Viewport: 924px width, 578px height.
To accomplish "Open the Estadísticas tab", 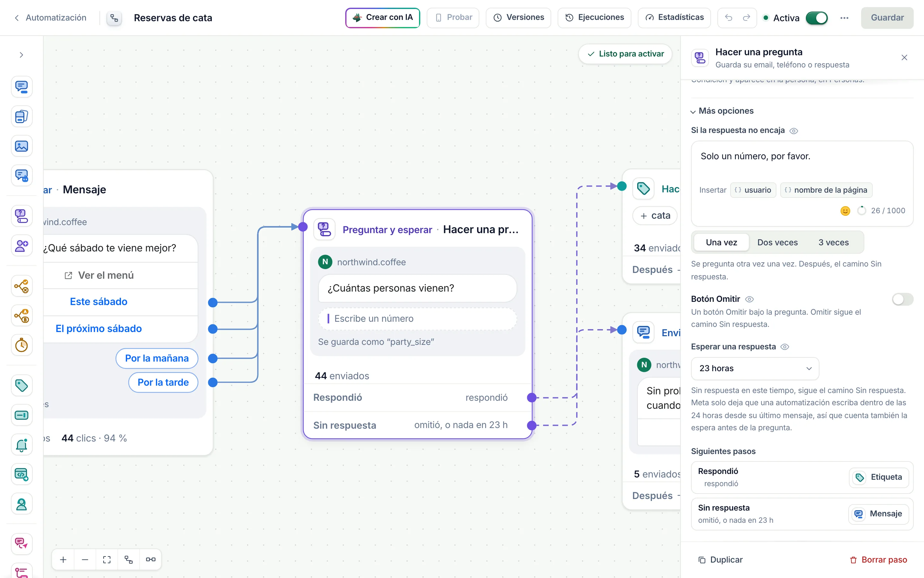I will tap(674, 18).
